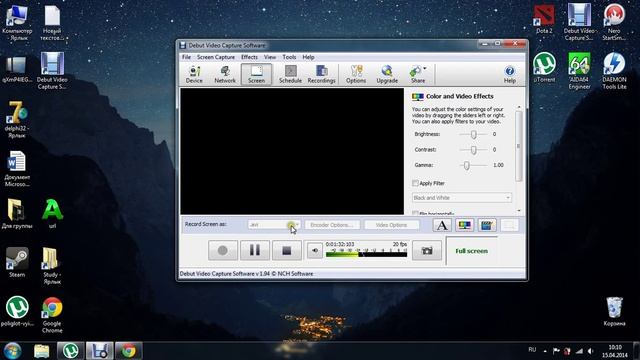Open the Debut Video Capture taskbar icon
640x360 pixels.
coord(100,351)
